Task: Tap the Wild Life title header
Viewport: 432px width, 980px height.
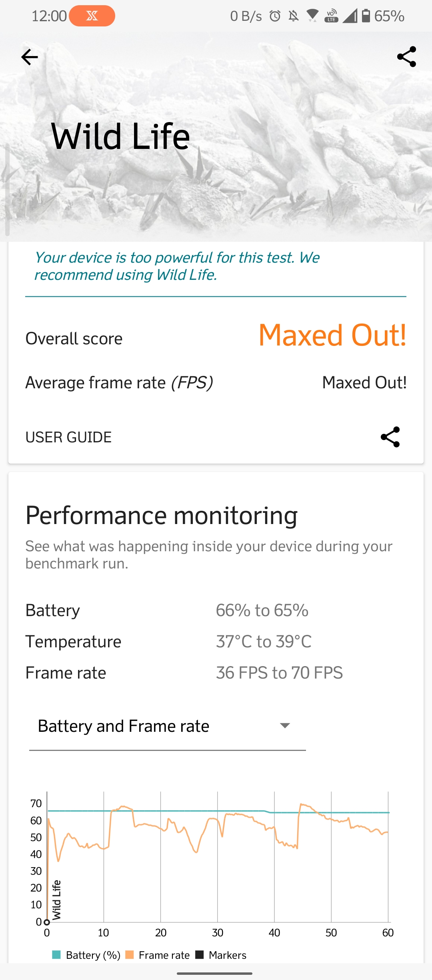Action: 120,137
